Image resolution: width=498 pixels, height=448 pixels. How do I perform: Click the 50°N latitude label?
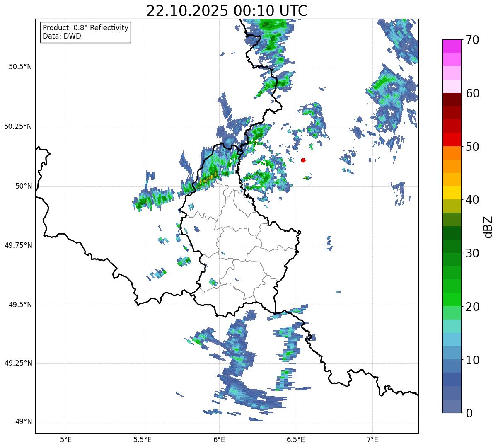pyautogui.click(x=24, y=186)
